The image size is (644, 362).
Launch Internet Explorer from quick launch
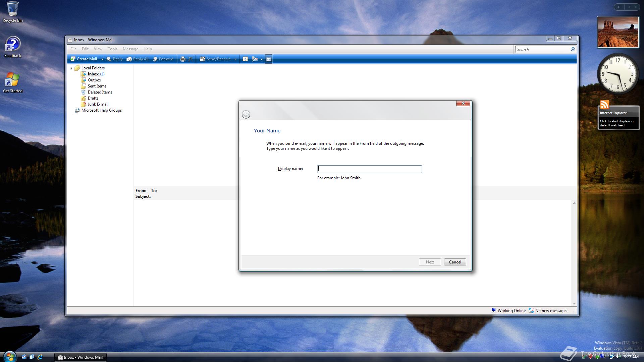pos(40,357)
